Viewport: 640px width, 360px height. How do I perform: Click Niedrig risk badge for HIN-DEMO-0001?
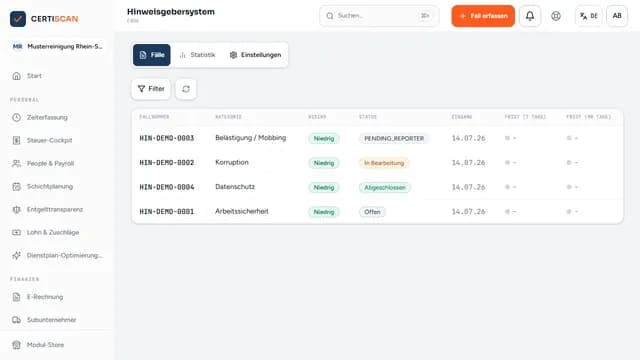click(324, 212)
